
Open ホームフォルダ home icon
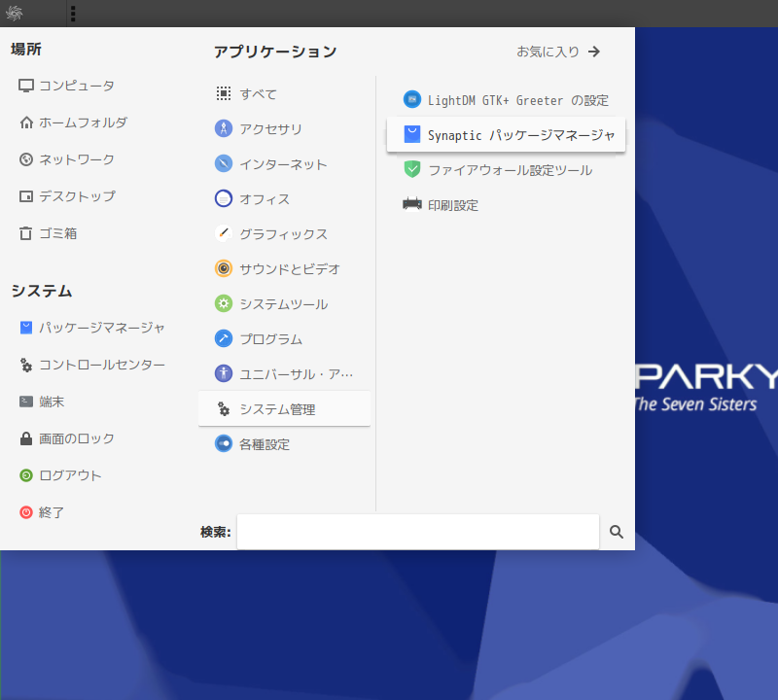pos(26,122)
